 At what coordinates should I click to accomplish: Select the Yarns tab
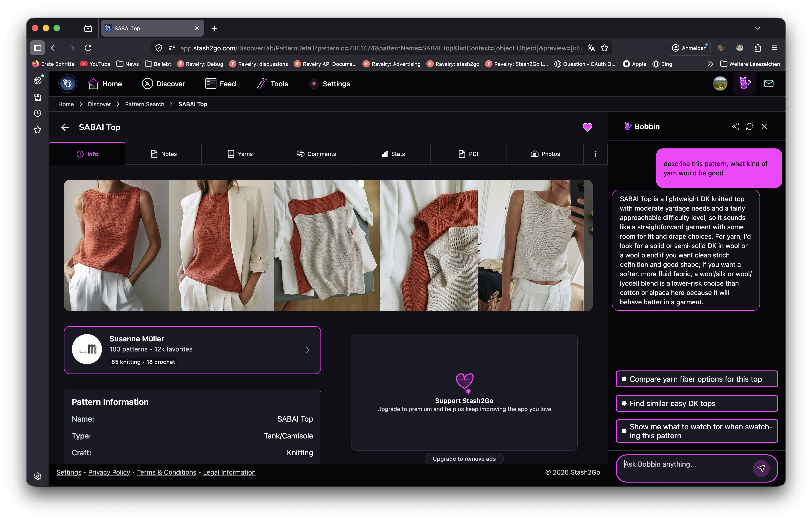[240, 154]
